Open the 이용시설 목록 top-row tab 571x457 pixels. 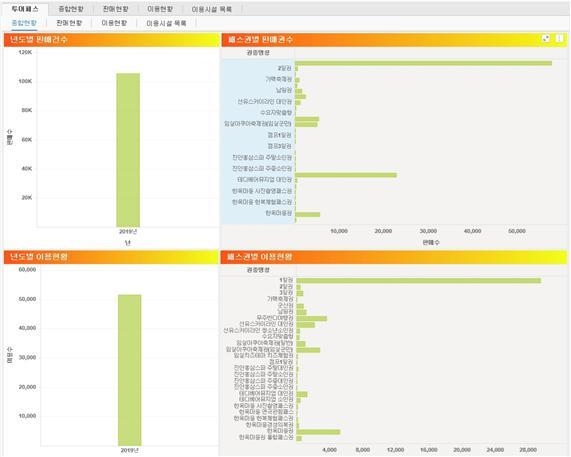coord(212,9)
